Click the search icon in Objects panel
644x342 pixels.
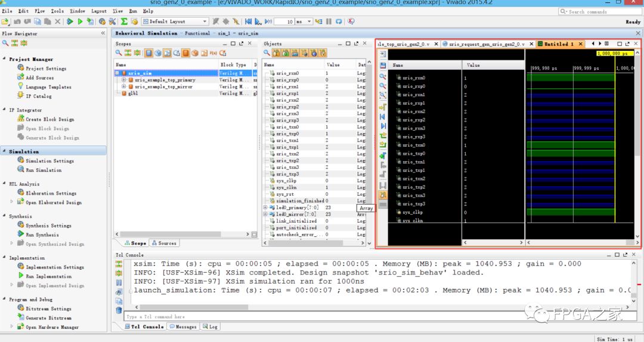pos(268,53)
